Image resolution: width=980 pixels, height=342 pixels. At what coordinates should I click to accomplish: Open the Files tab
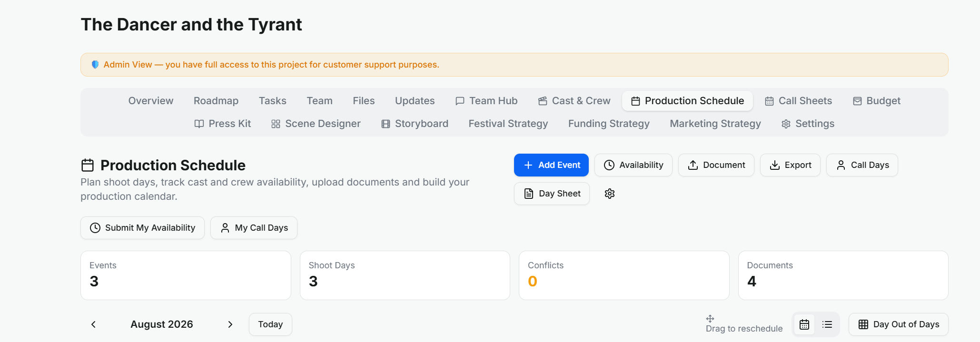coord(364,101)
